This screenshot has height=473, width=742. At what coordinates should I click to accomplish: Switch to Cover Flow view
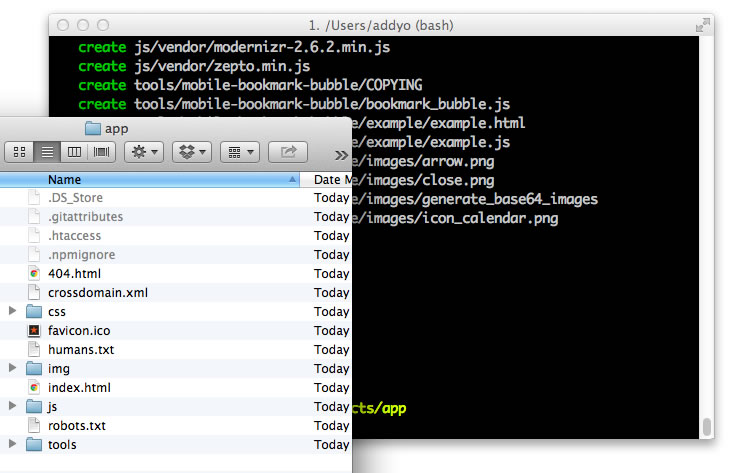(101, 152)
